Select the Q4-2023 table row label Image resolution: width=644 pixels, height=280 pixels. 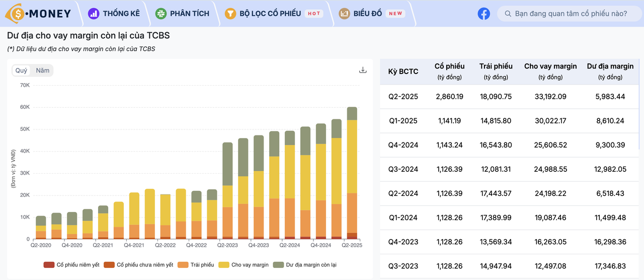click(x=403, y=242)
